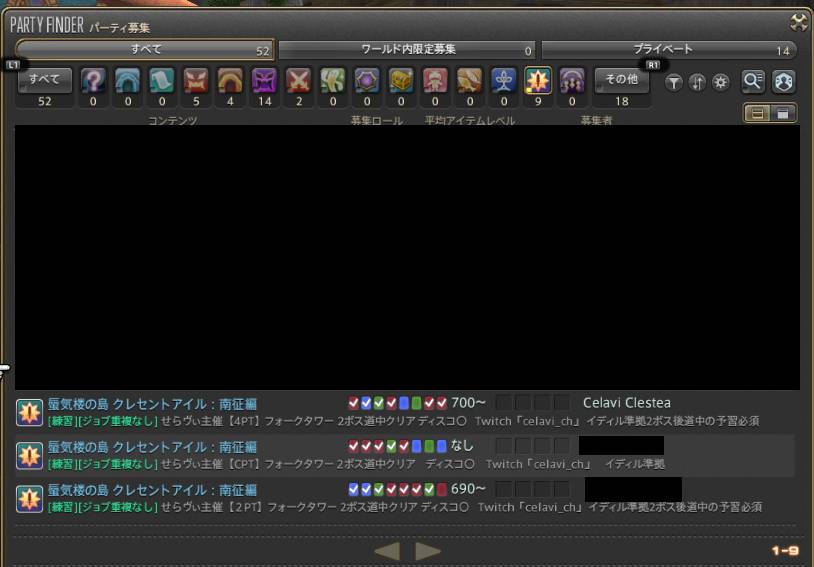Select the Duty Roulette question-mark category icon

coord(93,80)
